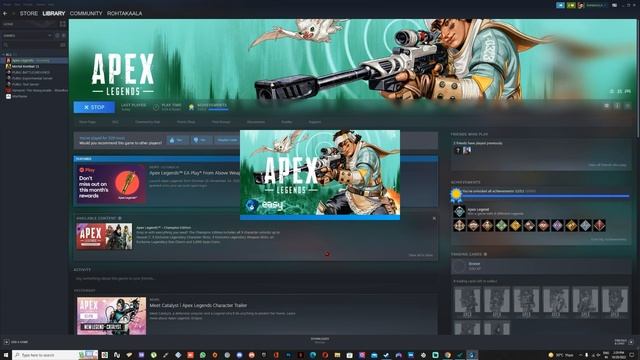Click the achievements progress bar
Image resolution: width=640 pixels, height=360 pixels.
pos(546,196)
